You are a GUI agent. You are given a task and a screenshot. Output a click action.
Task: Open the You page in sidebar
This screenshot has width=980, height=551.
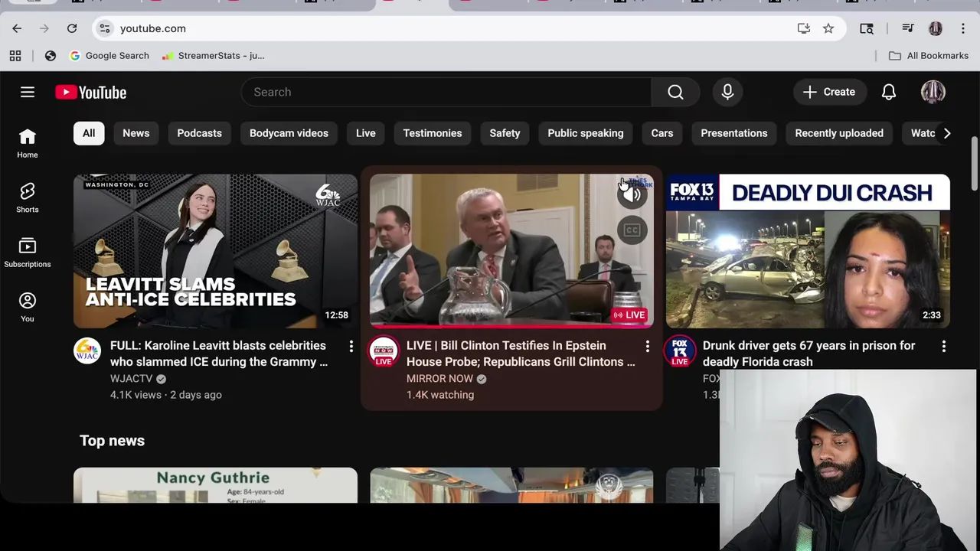(28, 307)
